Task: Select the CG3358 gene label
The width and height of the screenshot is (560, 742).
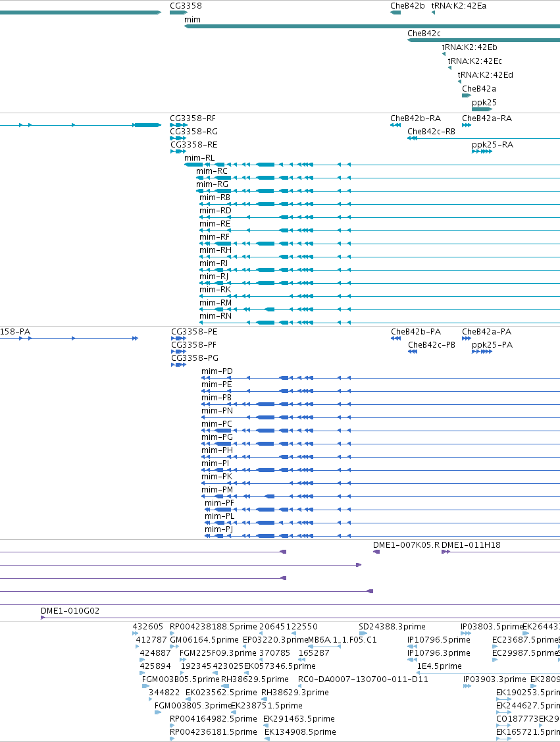Action: pyautogui.click(x=186, y=6)
